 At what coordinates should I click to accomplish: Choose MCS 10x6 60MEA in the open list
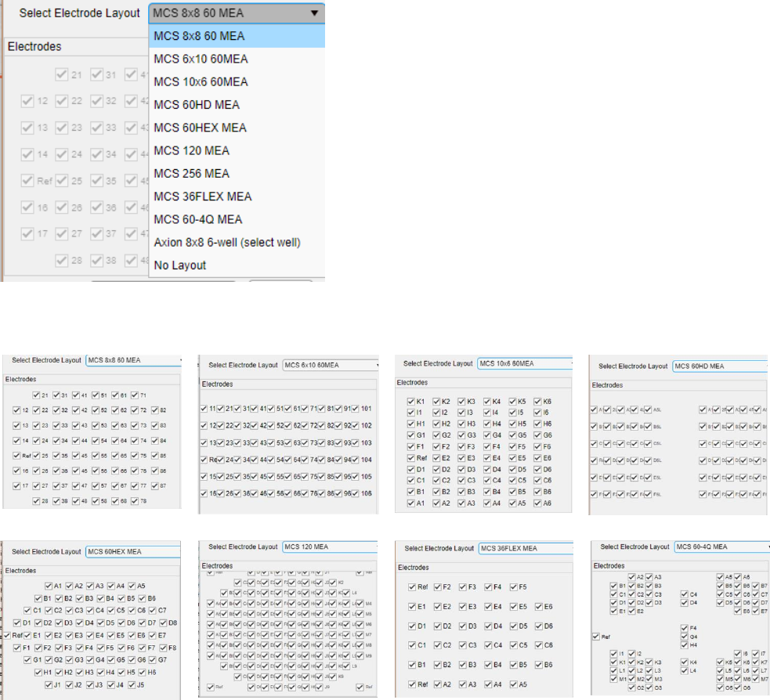[237, 82]
